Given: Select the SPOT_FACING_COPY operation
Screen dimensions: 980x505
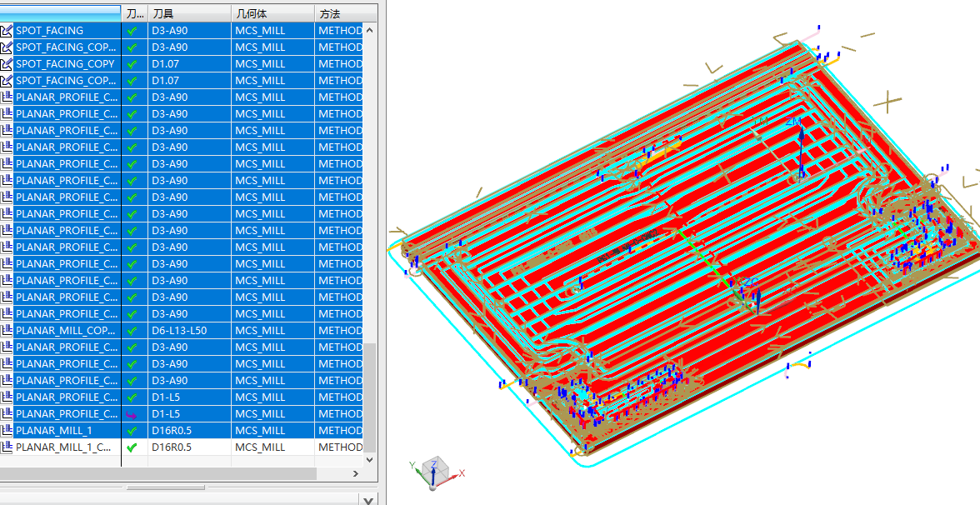Looking at the screenshot, I should (65, 63).
